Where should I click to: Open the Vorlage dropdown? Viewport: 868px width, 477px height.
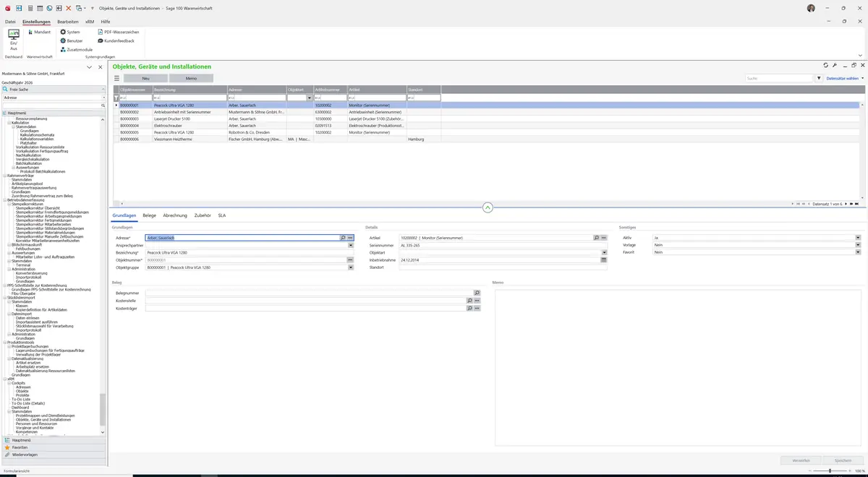pyautogui.click(x=858, y=245)
